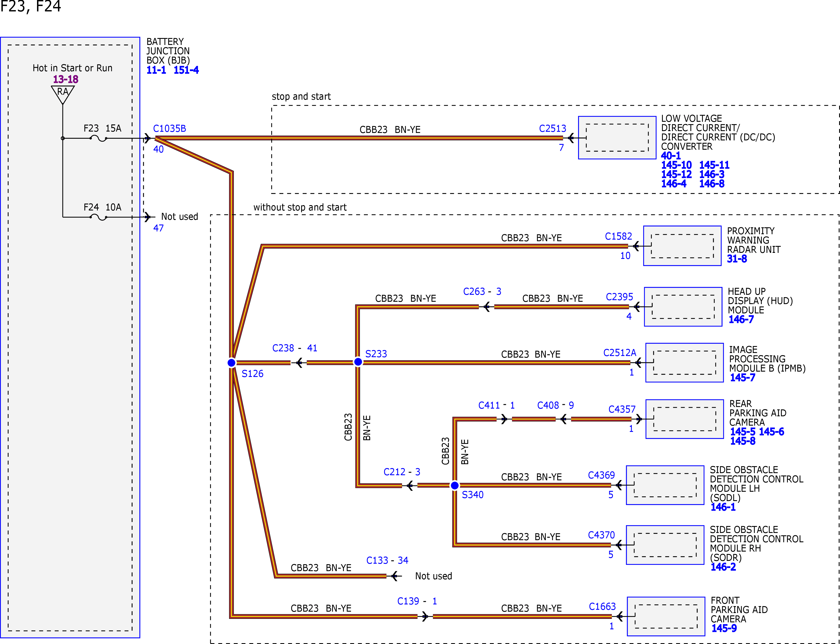Viewport: 840px width, 644px height.
Task: Open DC/DC converter reference 145-11
Action: (x=714, y=165)
